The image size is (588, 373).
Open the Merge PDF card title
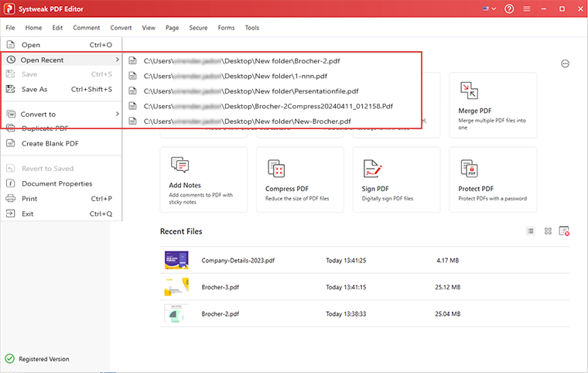click(x=475, y=111)
